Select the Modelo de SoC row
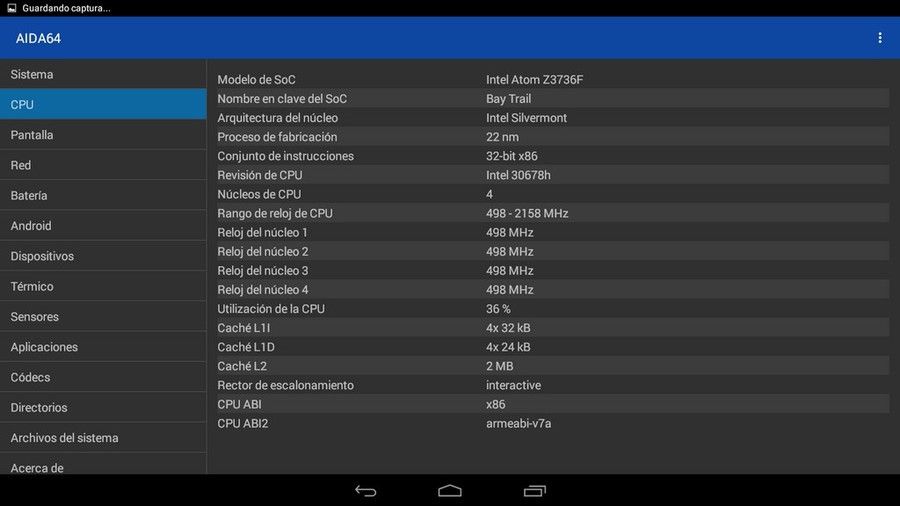The height and width of the screenshot is (506, 900). 553,79
